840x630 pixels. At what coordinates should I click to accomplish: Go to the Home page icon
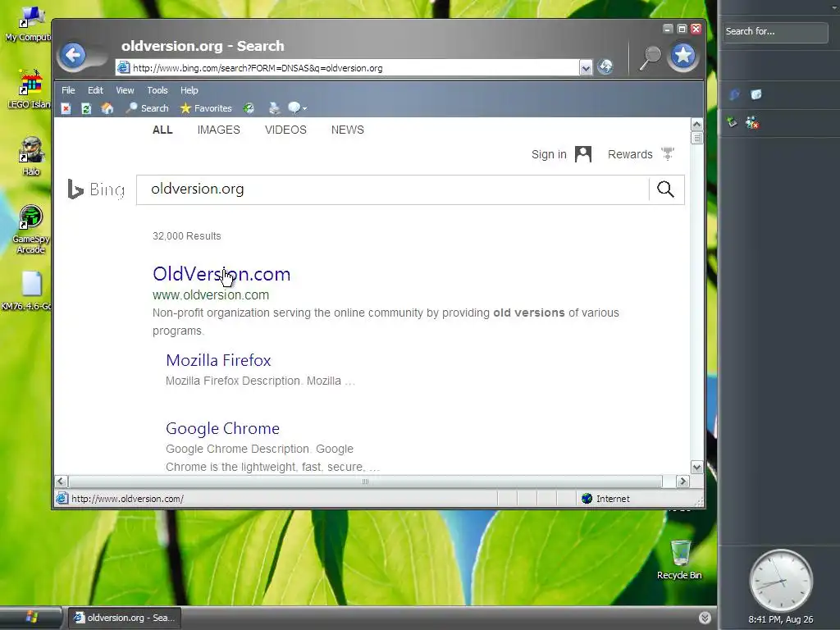pos(107,109)
